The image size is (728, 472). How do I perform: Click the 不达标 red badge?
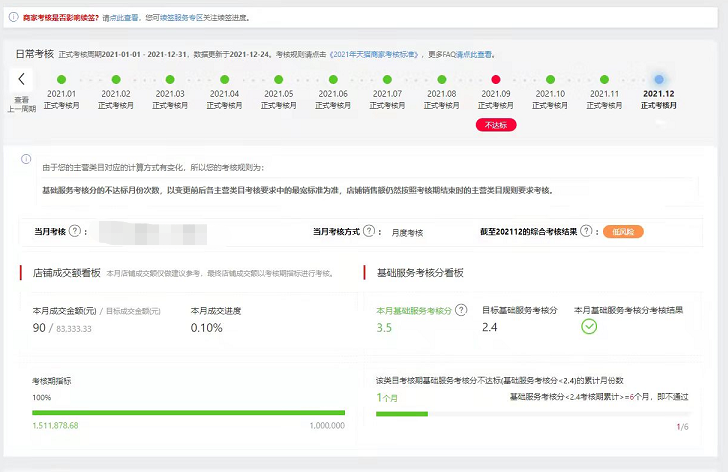[496, 125]
